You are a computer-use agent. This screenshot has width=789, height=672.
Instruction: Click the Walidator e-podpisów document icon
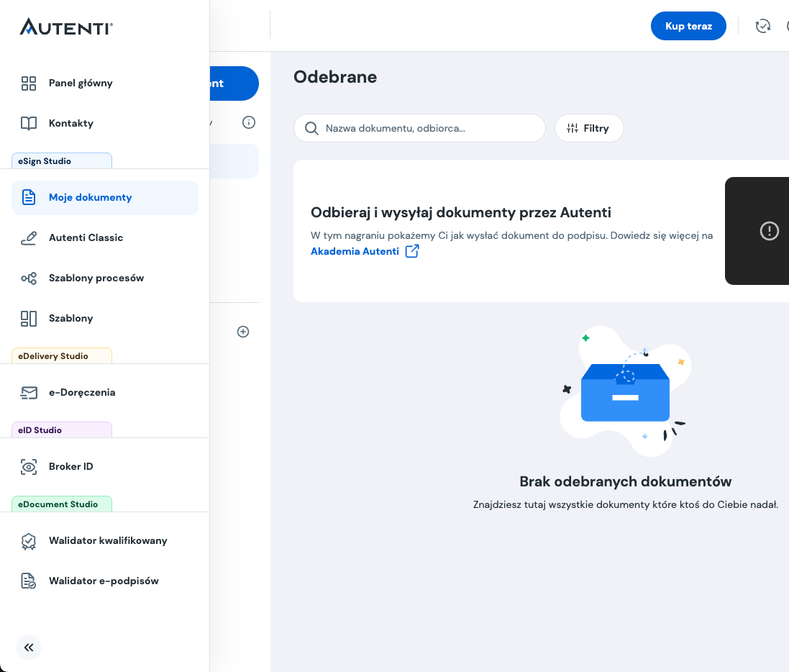tap(29, 581)
